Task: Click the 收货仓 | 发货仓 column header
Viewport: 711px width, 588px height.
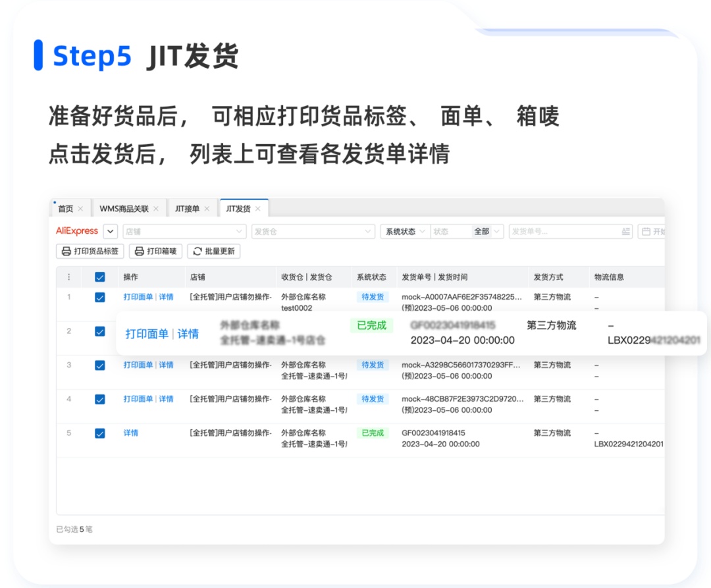Action: point(307,277)
